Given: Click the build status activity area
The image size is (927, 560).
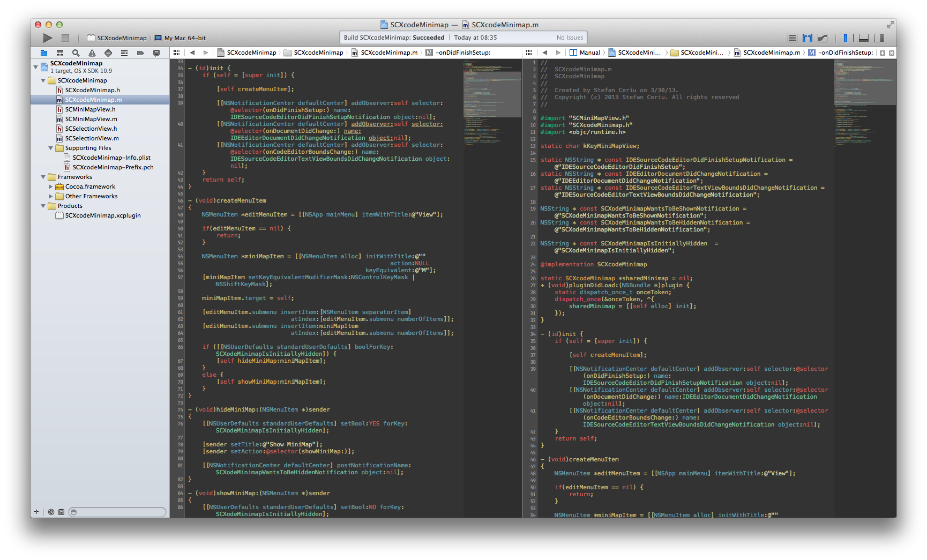Looking at the screenshot, I should pyautogui.click(x=464, y=38).
